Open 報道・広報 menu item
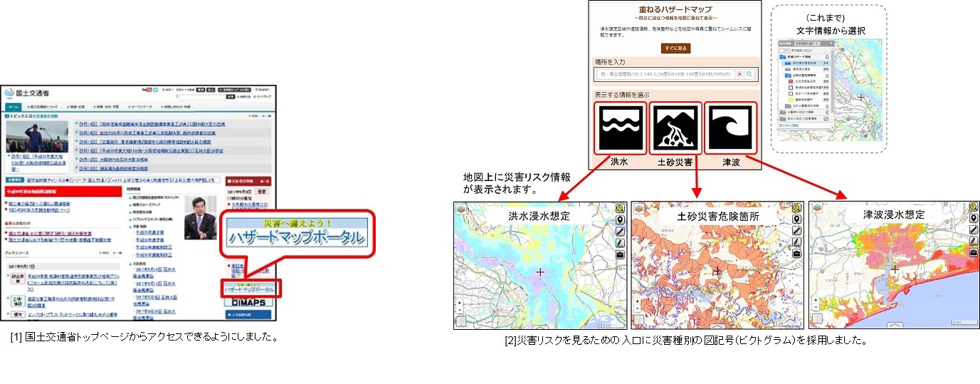The image size is (980, 384). click(x=76, y=107)
